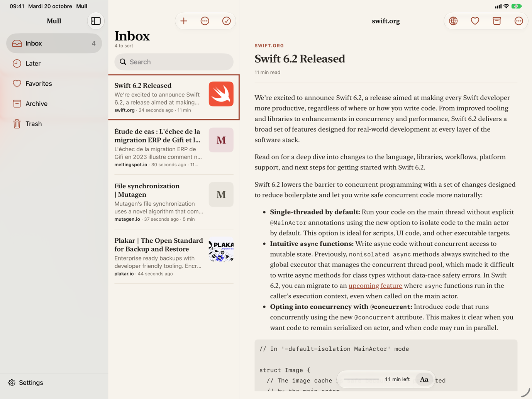Favorite the article with heart icon
This screenshot has width=532, height=399.
click(475, 21)
